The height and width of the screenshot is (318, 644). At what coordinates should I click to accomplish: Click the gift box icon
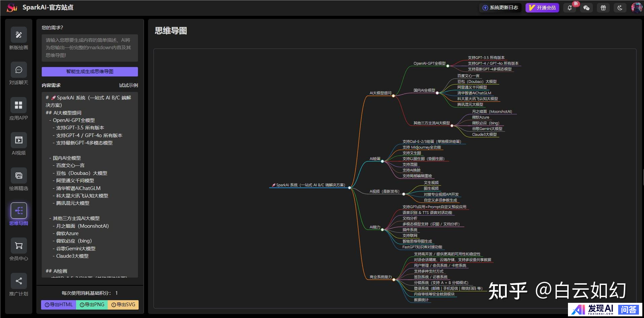603,8
